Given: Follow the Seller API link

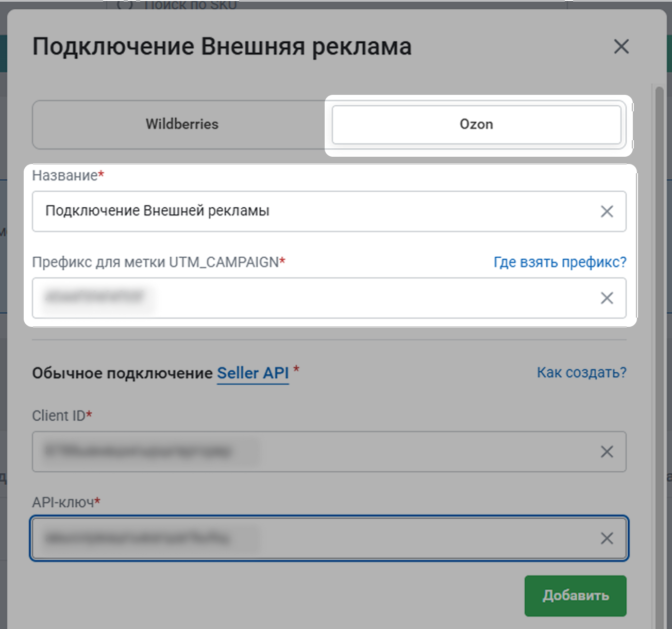Looking at the screenshot, I should (x=253, y=373).
